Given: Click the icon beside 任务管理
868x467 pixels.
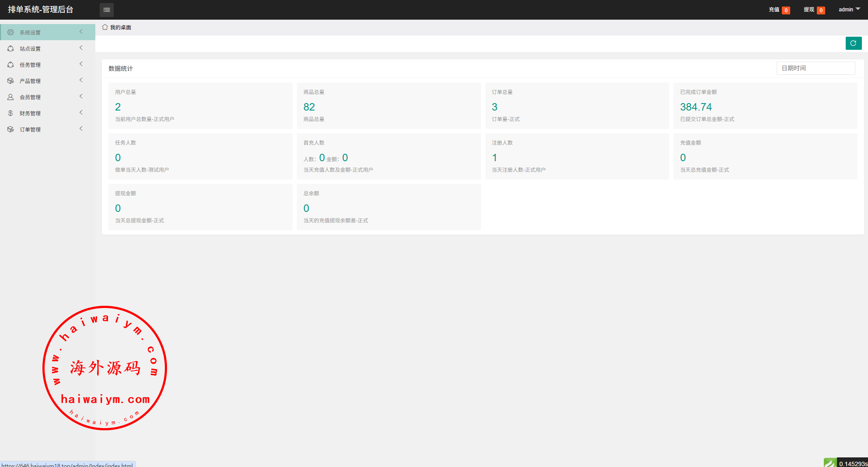Looking at the screenshot, I should coord(10,65).
